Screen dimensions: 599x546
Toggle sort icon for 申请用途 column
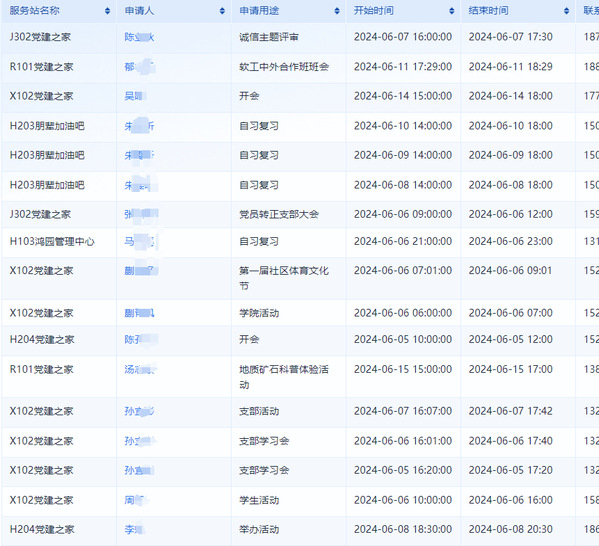(337, 11)
